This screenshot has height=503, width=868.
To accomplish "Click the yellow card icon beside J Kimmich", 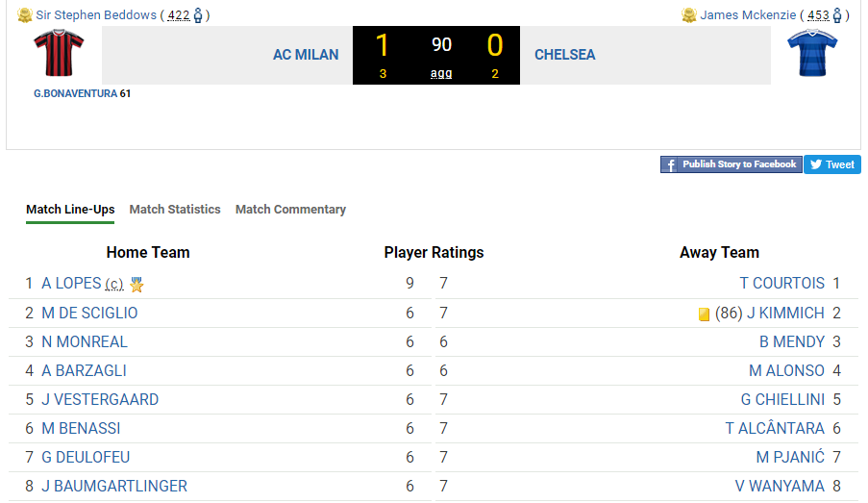I will [704, 314].
